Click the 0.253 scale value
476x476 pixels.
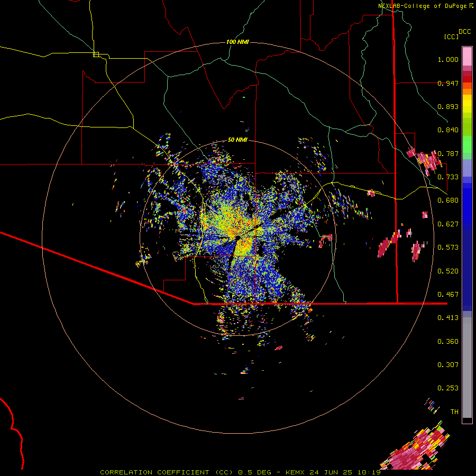point(448,388)
